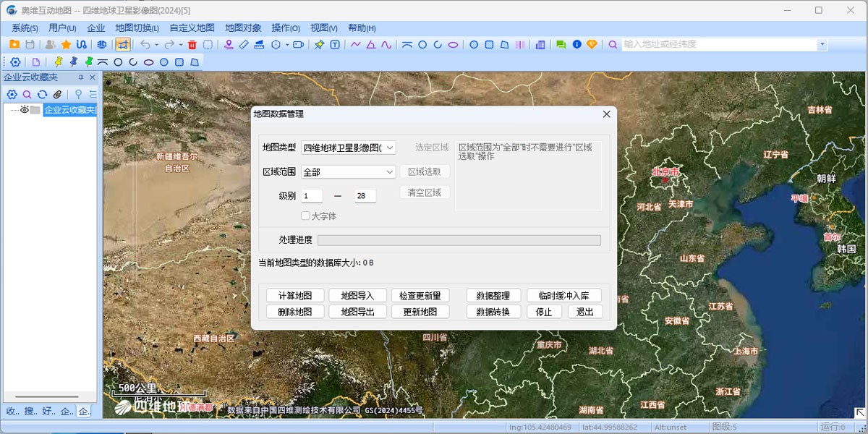This screenshot has width=868, height=434.
Task: Open the redo history dropdown arrow
Action: point(180,45)
